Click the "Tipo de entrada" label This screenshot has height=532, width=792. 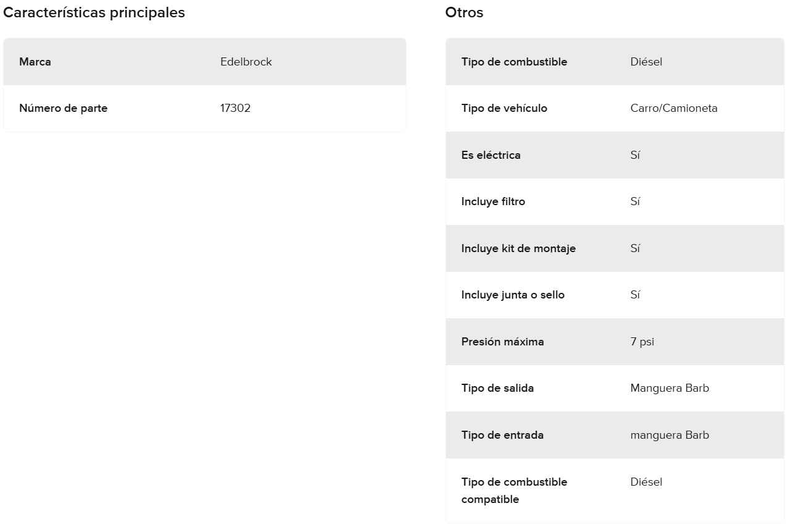[x=502, y=435]
